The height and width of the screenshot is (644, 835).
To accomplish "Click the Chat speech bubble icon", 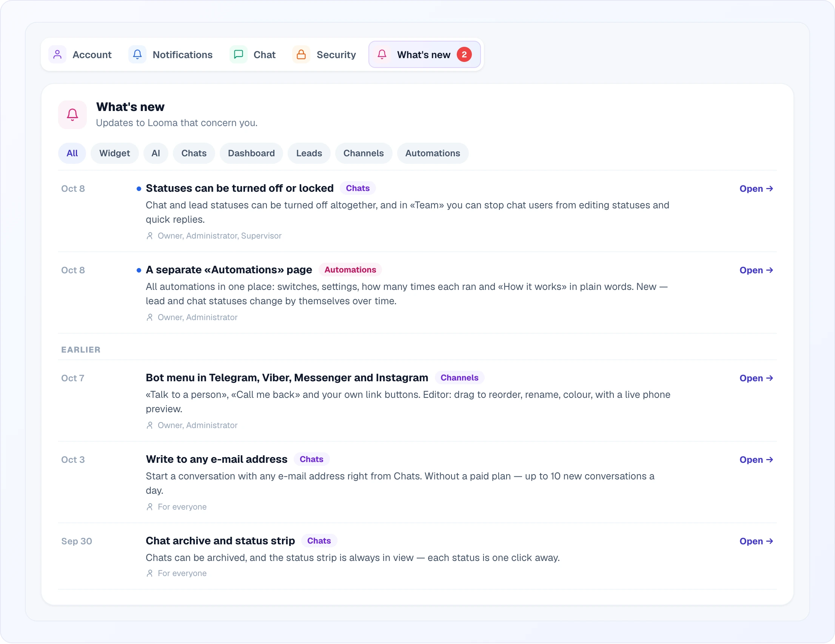I will point(238,55).
